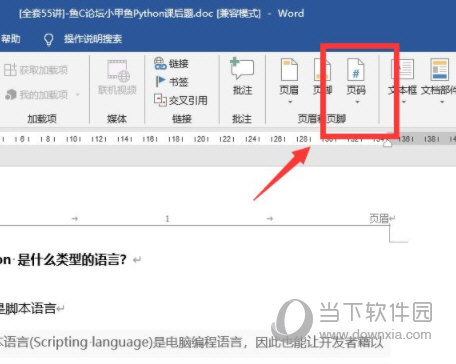Expand the 文档部件 dropdown arrow
456x364 pixels.
pyautogui.click(x=442, y=102)
